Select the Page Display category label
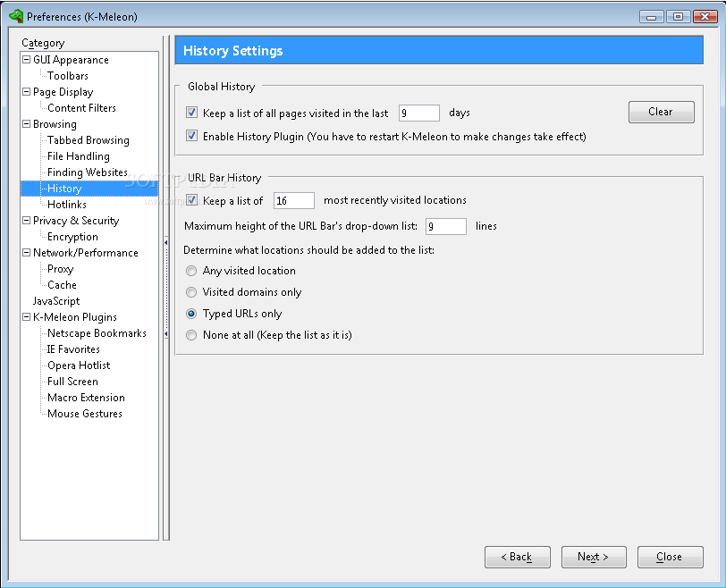Viewport: 726px width, 588px height. point(63,92)
